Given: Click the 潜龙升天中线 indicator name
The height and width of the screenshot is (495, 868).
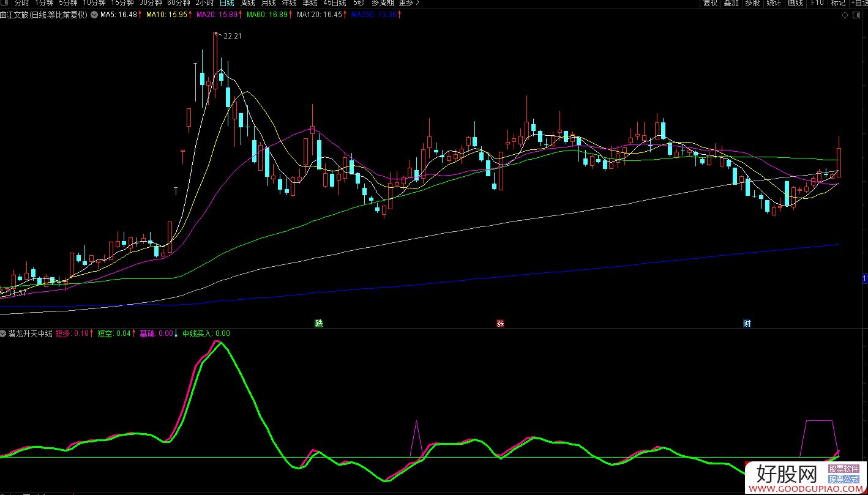Looking at the screenshot, I should (x=31, y=333).
